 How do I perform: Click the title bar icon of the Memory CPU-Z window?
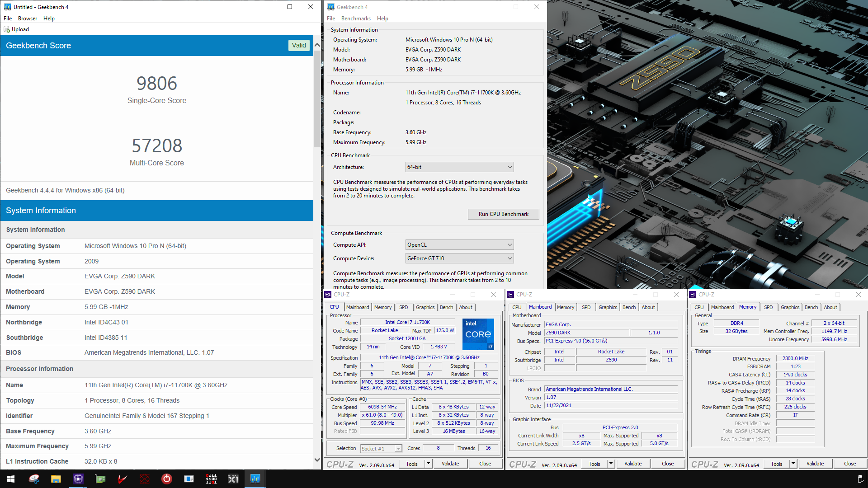click(x=693, y=295)
